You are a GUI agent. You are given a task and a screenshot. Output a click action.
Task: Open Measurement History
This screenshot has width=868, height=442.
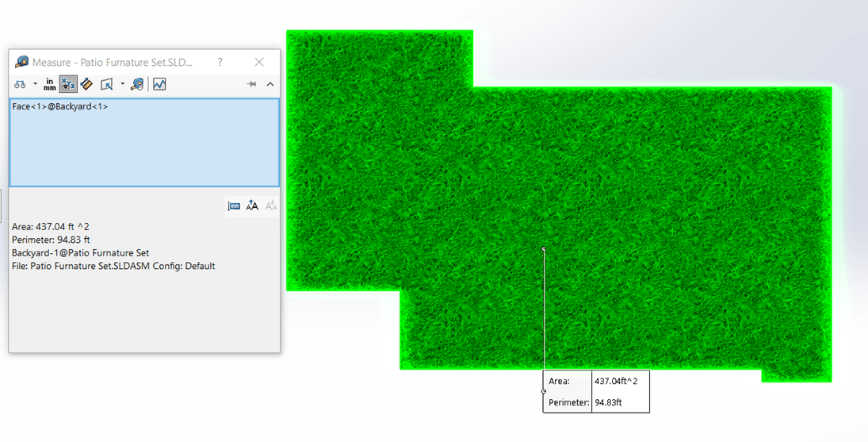[137, 84]
